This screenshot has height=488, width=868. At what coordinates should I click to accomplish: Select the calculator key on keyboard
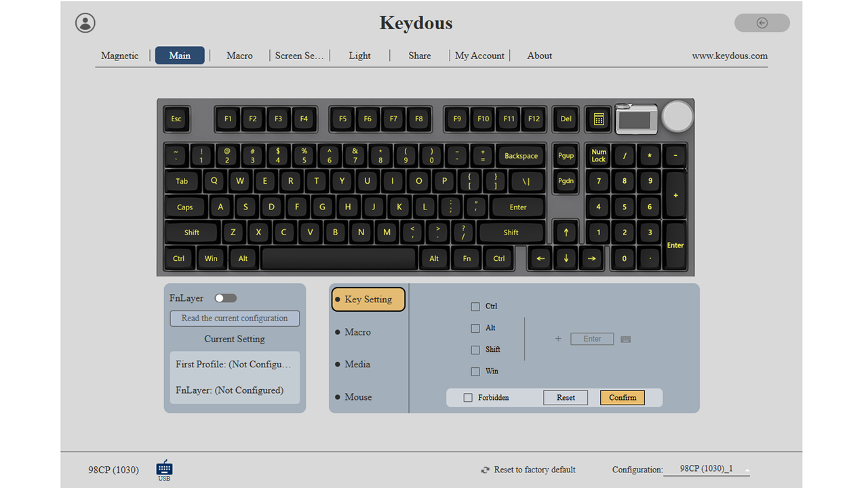click(x=599, y=119)
